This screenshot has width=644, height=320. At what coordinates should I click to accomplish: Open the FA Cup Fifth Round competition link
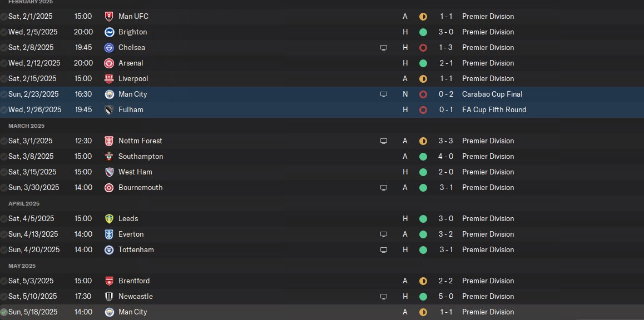[494, 110]
